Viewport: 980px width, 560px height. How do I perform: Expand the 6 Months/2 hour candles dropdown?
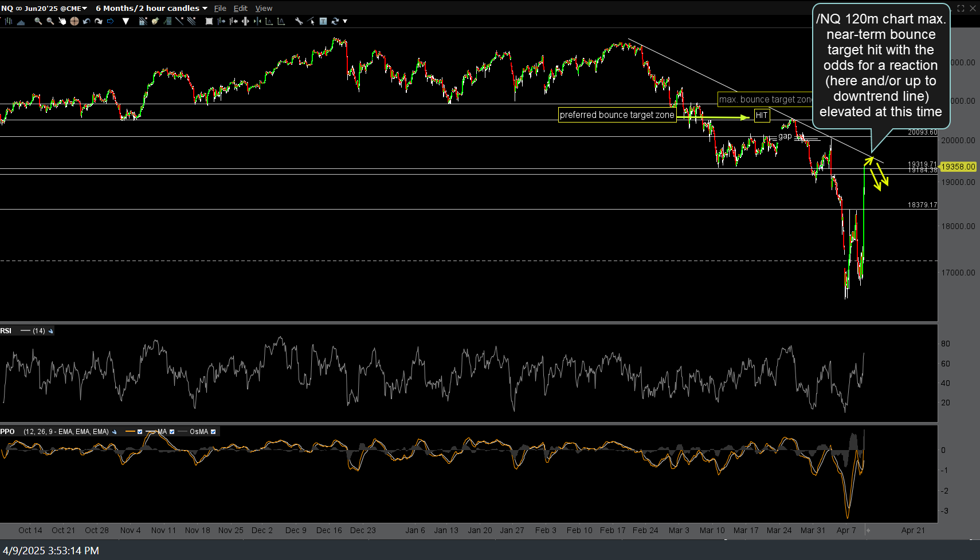tap(205, 9)
